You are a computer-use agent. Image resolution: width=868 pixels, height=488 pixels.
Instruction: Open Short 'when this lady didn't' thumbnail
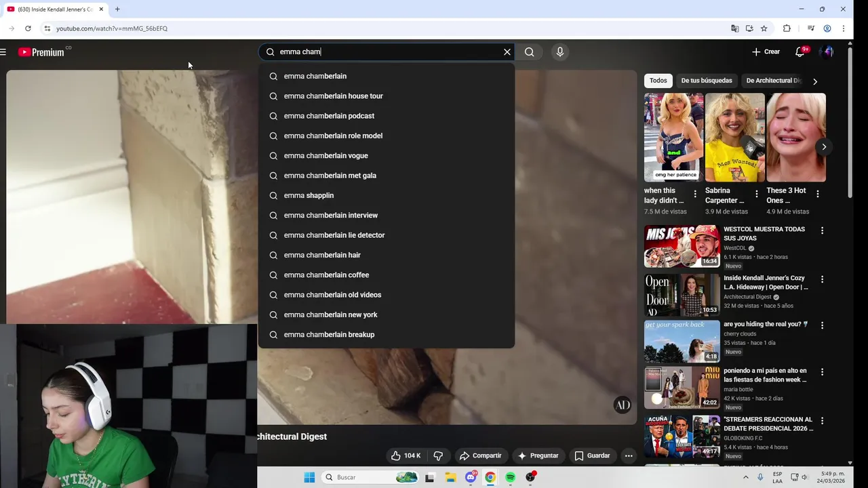coord(673,138)
